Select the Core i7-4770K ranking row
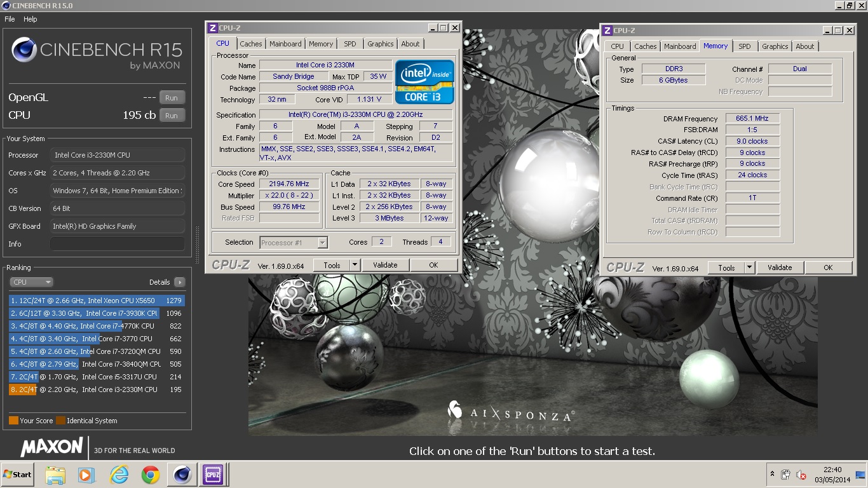 (96, 326)
